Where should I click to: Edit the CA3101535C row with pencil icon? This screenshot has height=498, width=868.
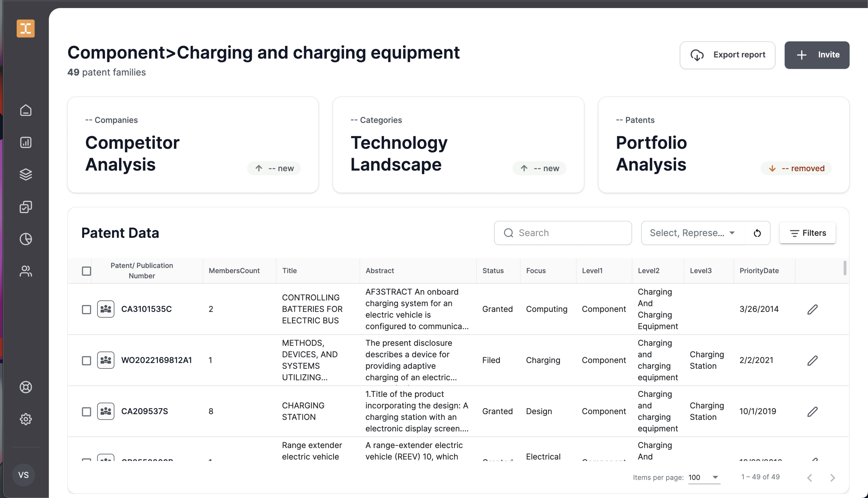coord(813,309)
